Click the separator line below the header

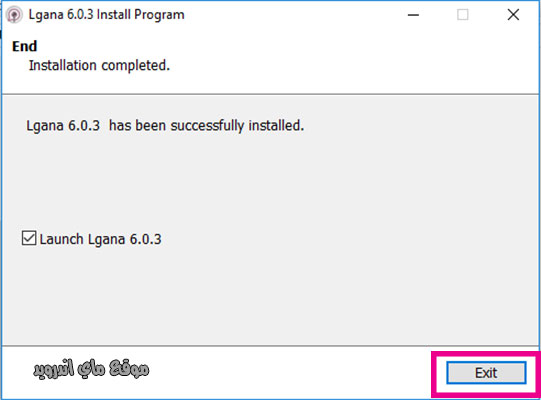coord(270,94)
